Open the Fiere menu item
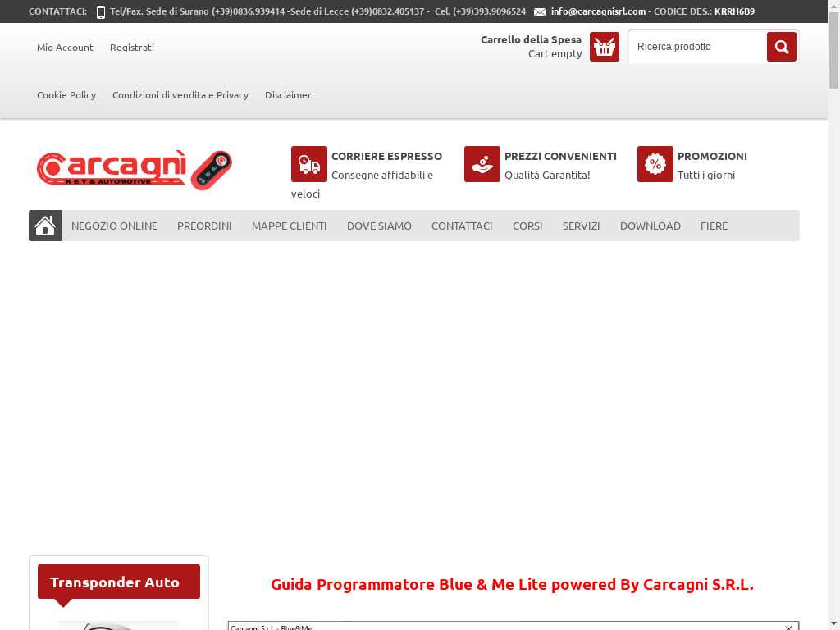 click(x=714, y=226)
